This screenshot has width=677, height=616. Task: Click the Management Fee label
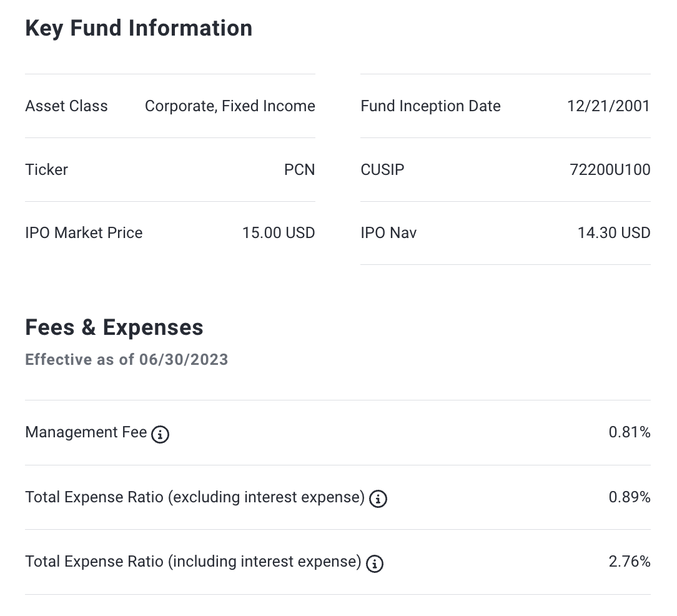(86, 432)
